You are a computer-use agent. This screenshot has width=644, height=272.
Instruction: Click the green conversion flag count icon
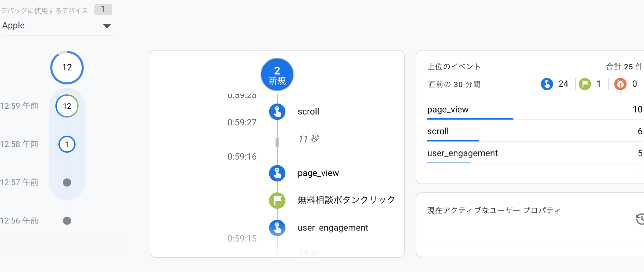[585, 84]
